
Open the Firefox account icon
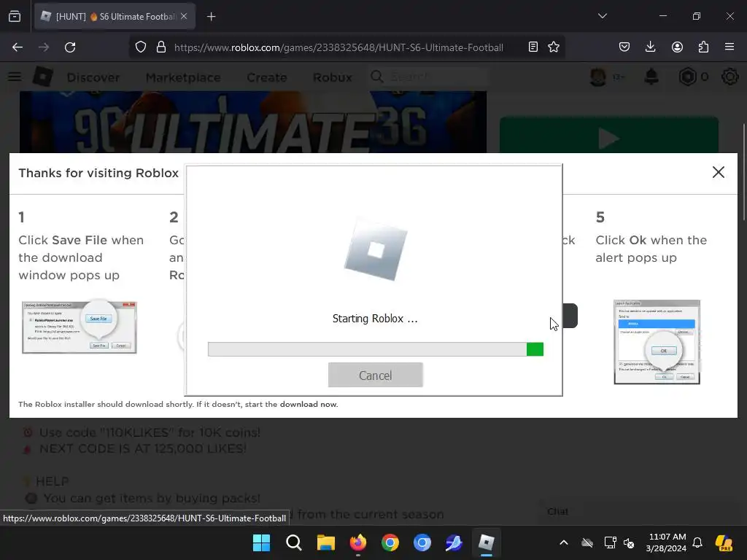coord(677,47)
